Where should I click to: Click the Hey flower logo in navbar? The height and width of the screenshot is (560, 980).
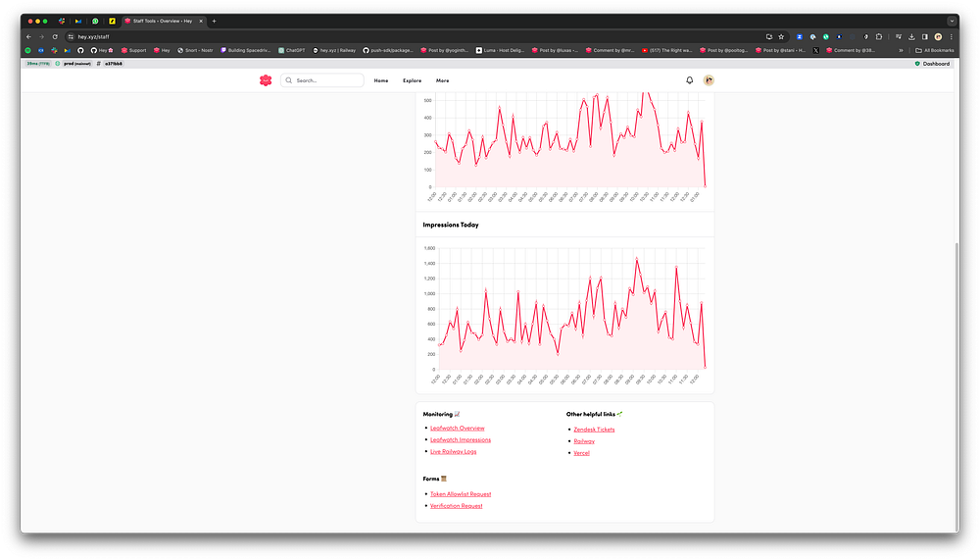point(266,80)
